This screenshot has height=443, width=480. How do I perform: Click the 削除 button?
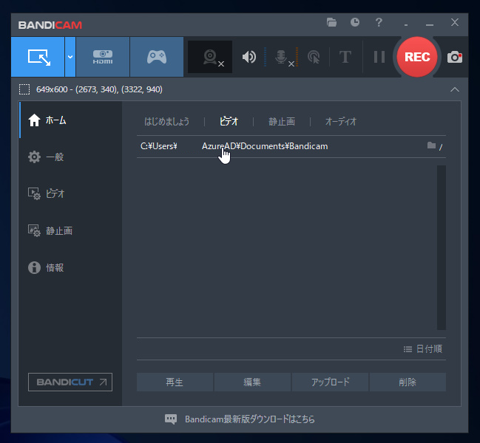coord(408,382)
